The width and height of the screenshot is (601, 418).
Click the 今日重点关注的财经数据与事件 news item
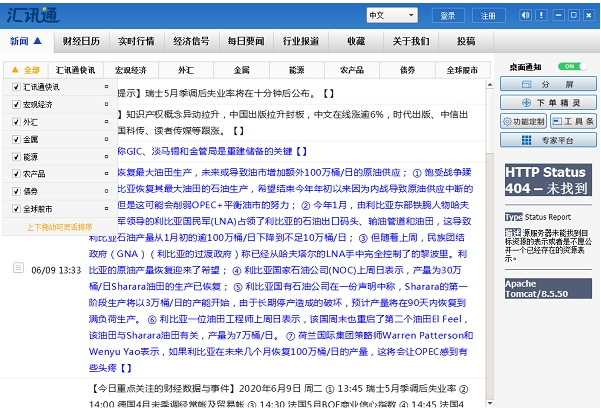pos(279,396)
